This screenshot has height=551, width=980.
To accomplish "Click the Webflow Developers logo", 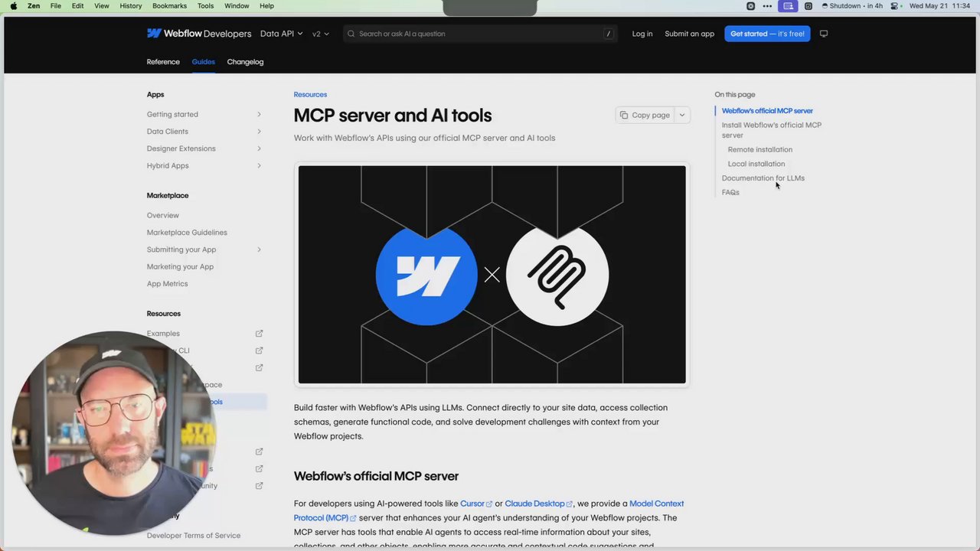I will click(199, 34).
